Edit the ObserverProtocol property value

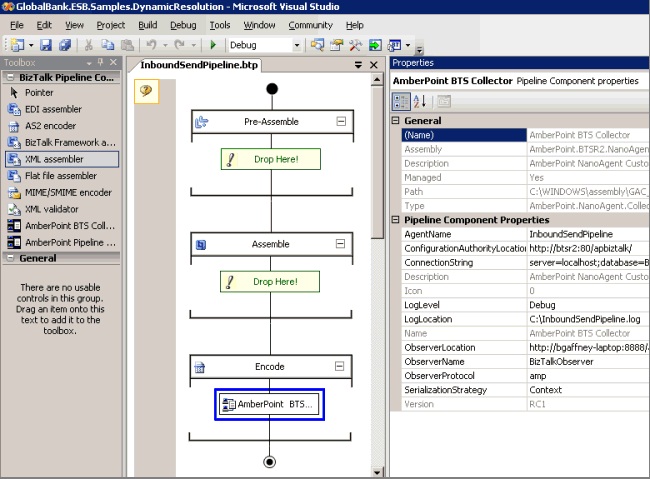pos(589,376)
